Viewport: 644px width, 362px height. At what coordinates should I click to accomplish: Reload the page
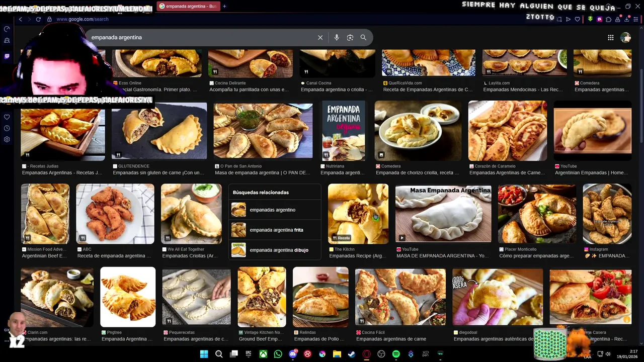point(38,19)
